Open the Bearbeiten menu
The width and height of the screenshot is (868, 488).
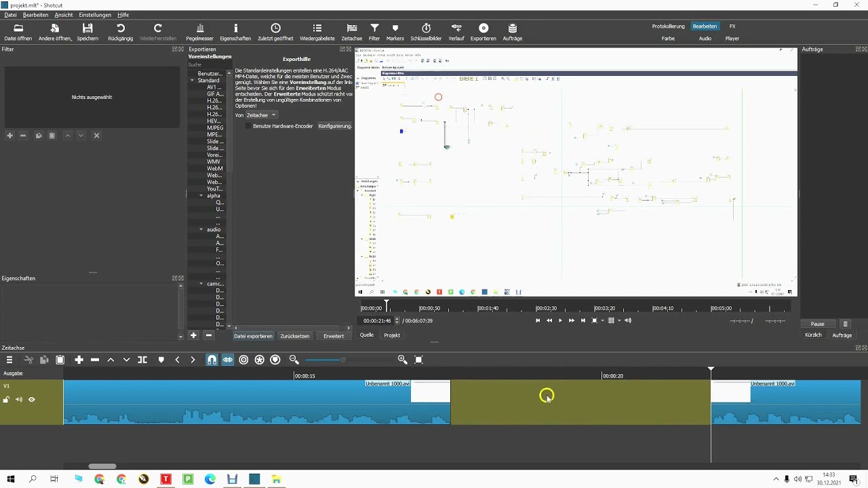35,15
